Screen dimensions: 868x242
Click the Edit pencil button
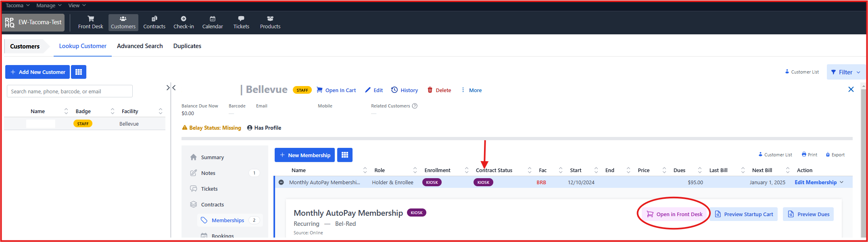[374, 90]
